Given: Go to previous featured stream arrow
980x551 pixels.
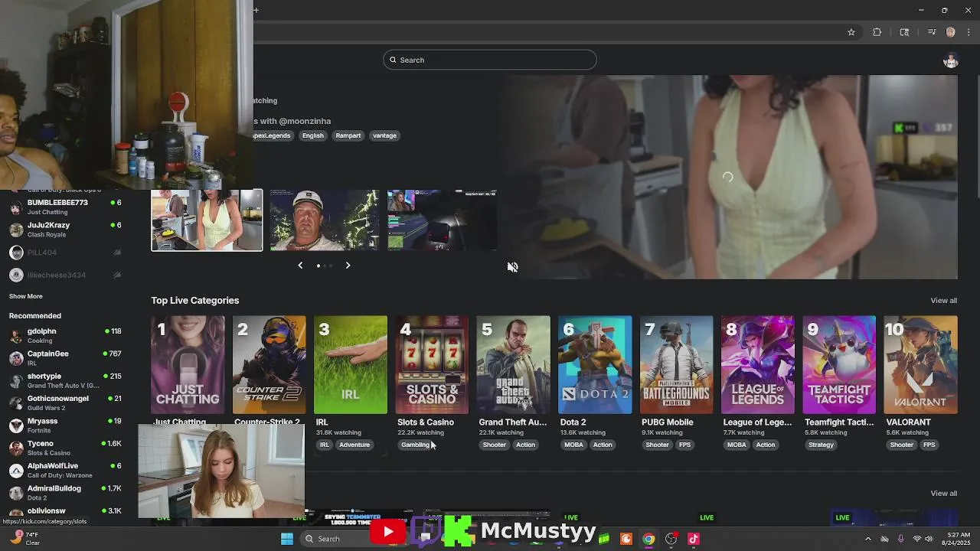Looking at the screenshot, I should (300, 266).
